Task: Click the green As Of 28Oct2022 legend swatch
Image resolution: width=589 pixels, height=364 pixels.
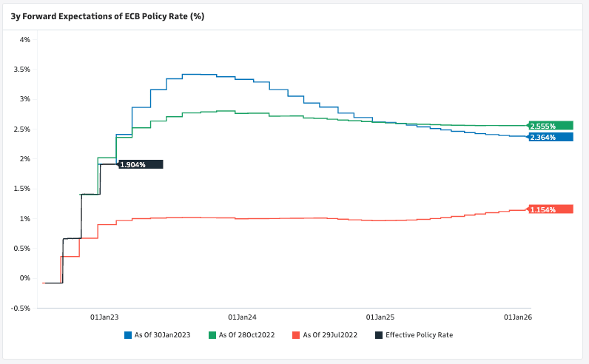Action: 213,335
